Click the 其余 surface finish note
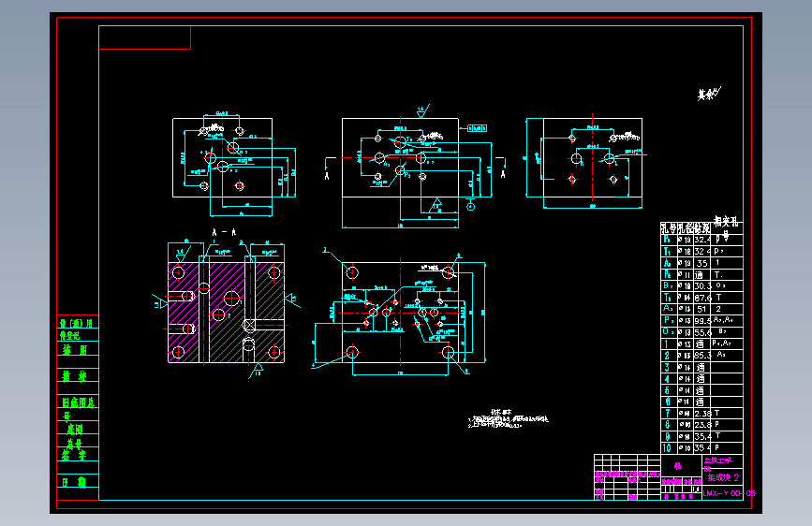 (708, 94)
